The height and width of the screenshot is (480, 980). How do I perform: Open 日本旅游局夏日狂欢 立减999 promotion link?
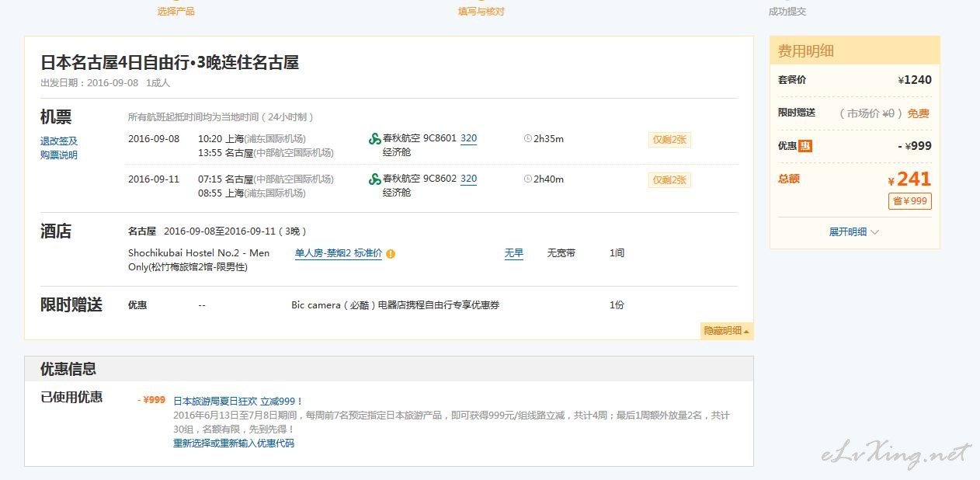tap(238, 402)
